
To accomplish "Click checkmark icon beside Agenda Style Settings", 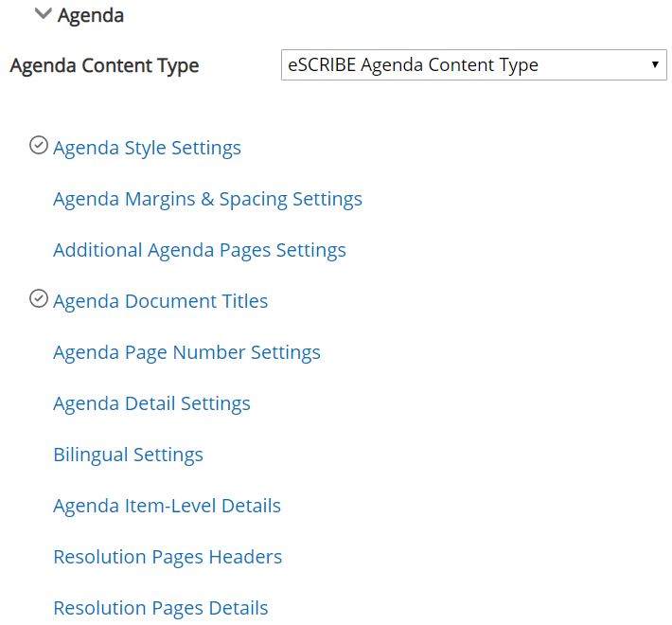I will click(39, 145).
